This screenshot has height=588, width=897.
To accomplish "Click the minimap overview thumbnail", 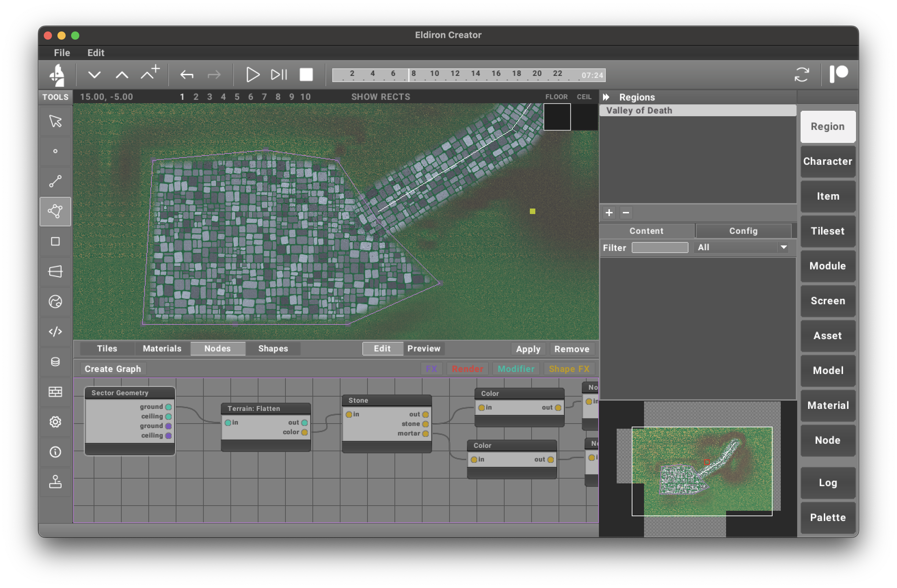I will 698,468.
